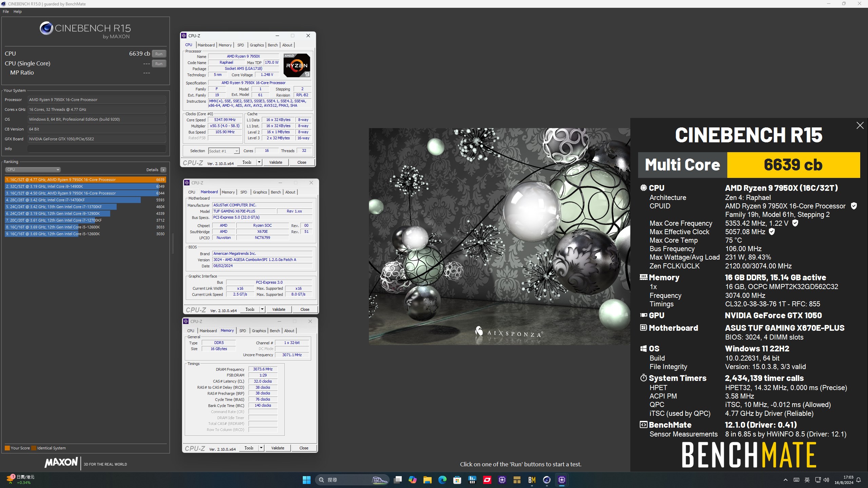Open CPU tab in Mainboard CPU-Z window
This screenshot has width=868, height=488.
click(192, 192)
